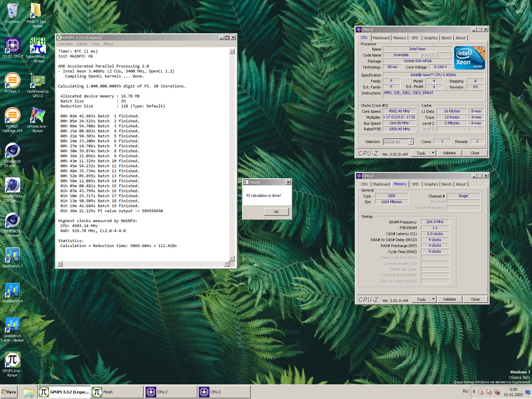Select the Bench tab in the upper CPU-Z window
The width and height of the screenshot is (532, 399).
tap(447, 38)
